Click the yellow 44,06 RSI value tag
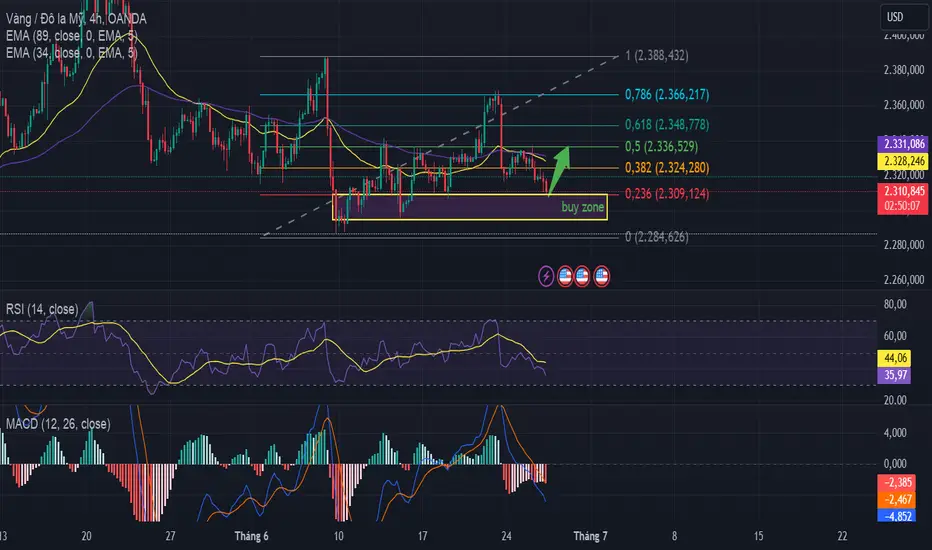The height and width of the screenshot is (550, 932). pos(894,358)
